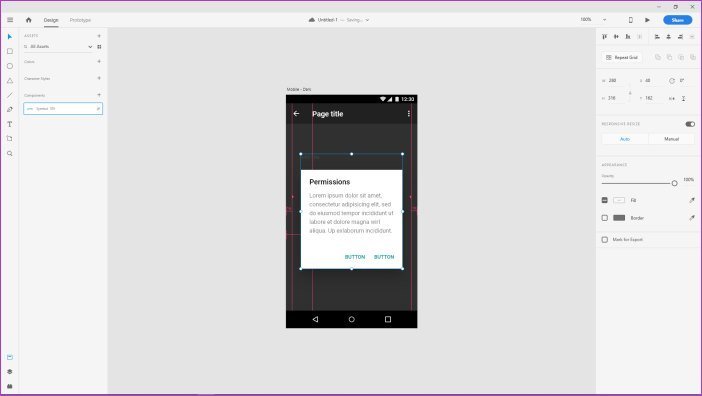
Task: Click the artboard back arrow icon
Action: (296, 114)
